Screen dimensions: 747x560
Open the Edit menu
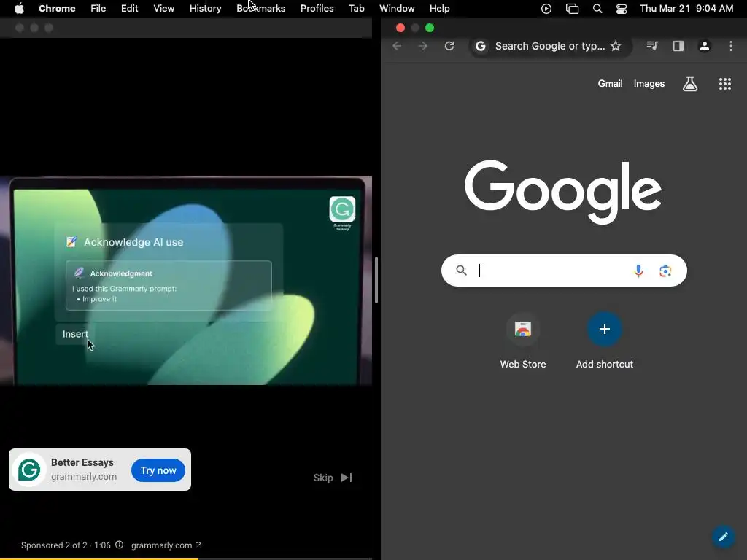tap(129, 8)
